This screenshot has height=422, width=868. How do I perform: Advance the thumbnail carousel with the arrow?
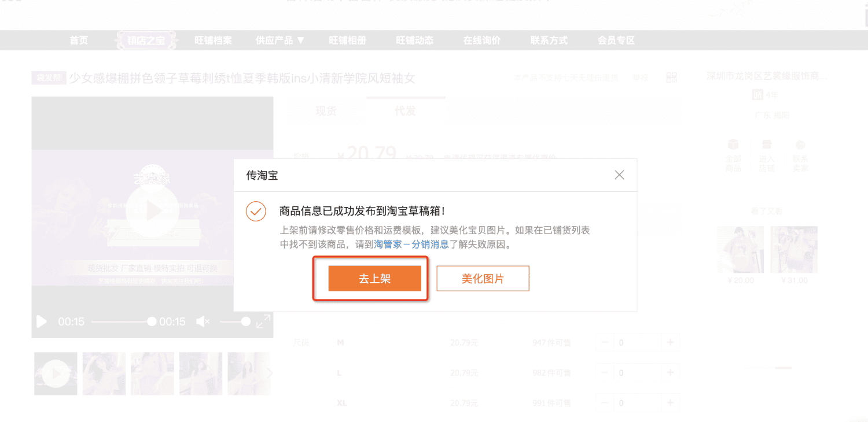pos(269,373)
